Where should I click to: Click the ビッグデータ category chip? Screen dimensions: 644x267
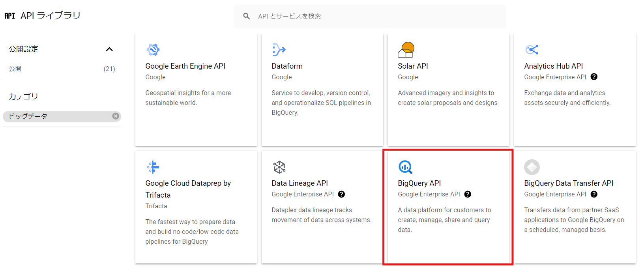click(62, 116)
